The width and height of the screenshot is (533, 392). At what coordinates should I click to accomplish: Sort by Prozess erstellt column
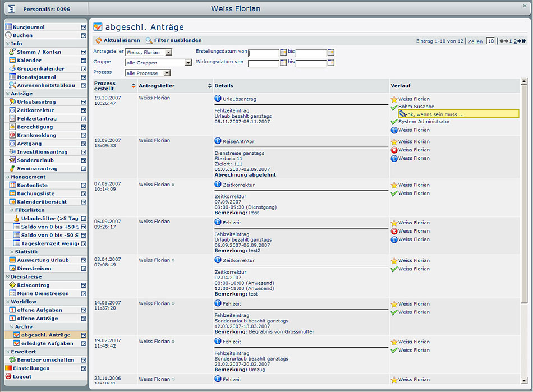[x=134, y=86]
